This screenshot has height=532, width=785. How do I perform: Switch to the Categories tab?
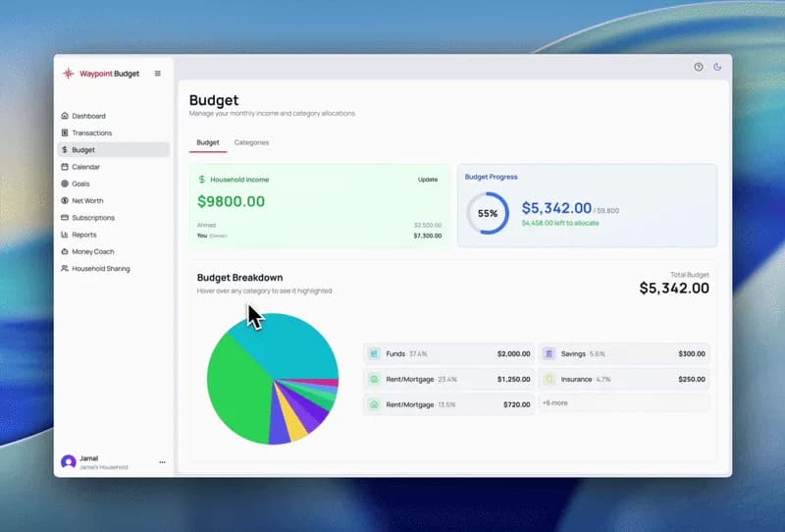coord(251,142)
